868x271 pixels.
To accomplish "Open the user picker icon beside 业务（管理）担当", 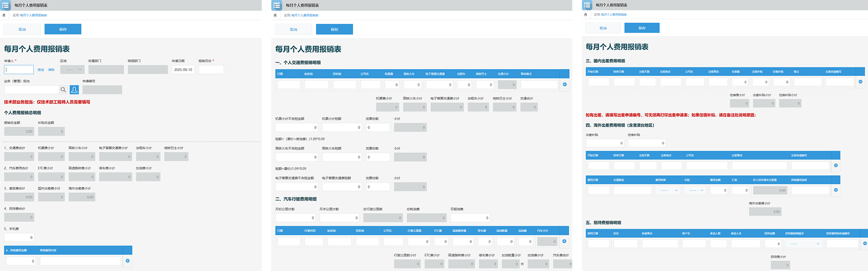I will (x=74, y=90).
